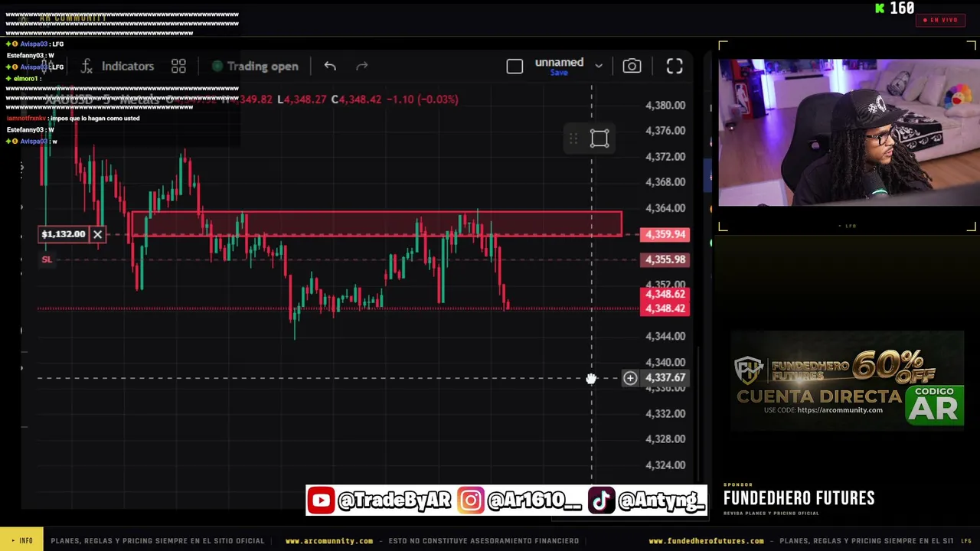Click the FundedHero 60% OFF banner

(x=846, y=381)
